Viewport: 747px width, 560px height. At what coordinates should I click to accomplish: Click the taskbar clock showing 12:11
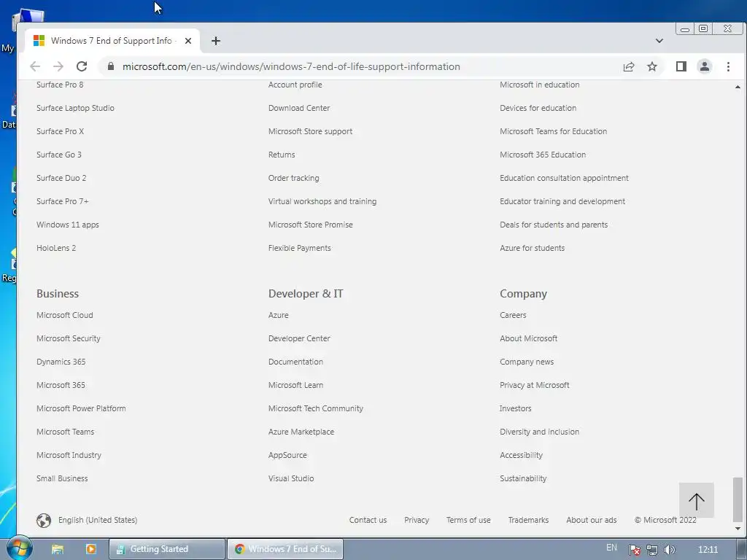(708, 550)
